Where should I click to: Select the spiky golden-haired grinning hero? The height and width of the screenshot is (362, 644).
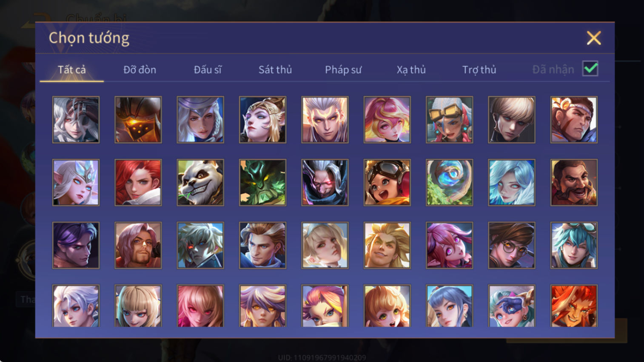pos(387,246)
